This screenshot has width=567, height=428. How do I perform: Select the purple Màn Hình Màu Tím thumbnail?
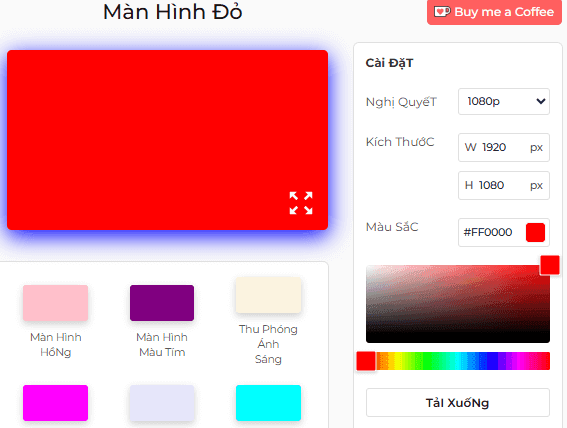[x=162, y=303]
